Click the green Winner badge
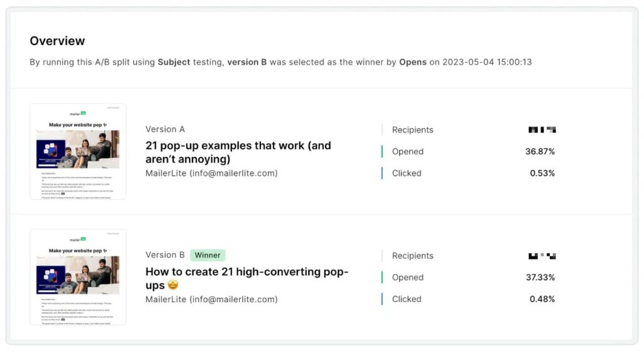The height and width of the screenshot is (353, 644). (208, 255)
